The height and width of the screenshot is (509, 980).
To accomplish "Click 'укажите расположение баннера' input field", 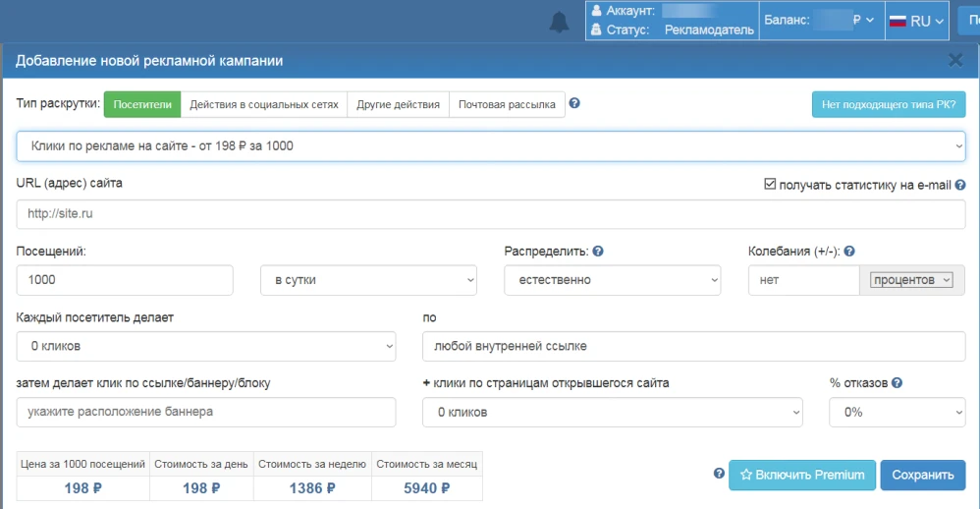I will click(x=206, y=412).
